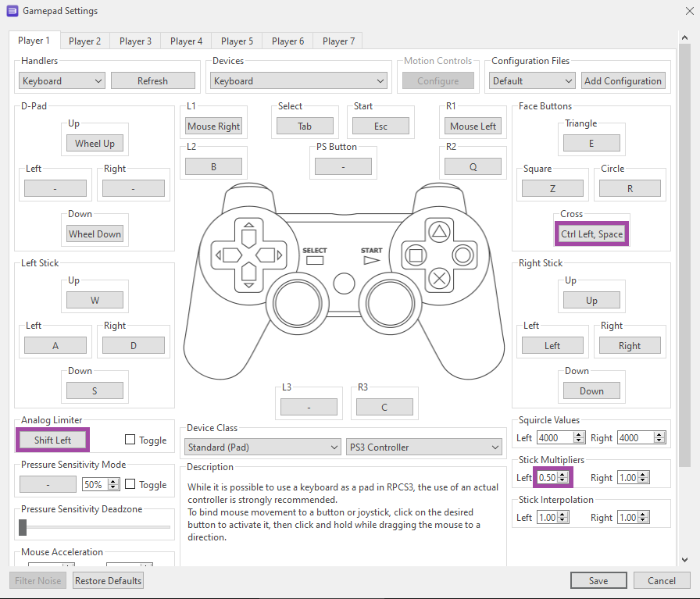Click the Circle button on controller diagram
Image resolution: width=700 pixels, height=599 pixels.
[x=463, y=255]
